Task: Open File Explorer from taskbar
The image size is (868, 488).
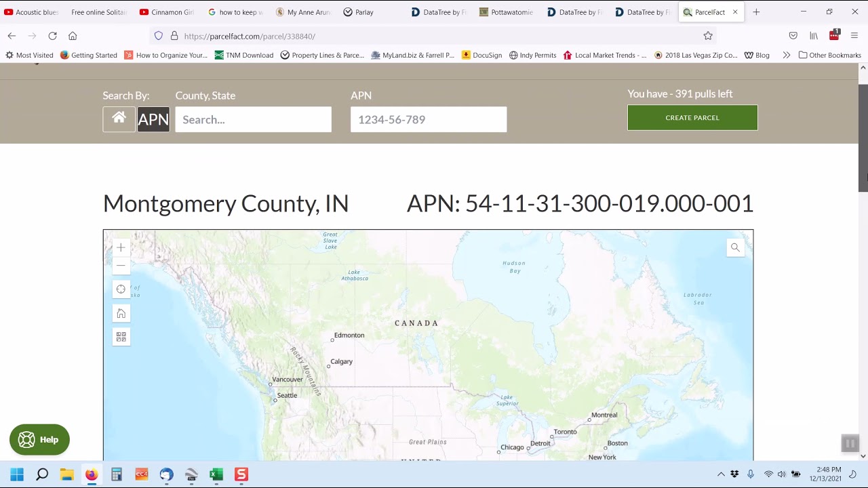Action: [66, 474]
